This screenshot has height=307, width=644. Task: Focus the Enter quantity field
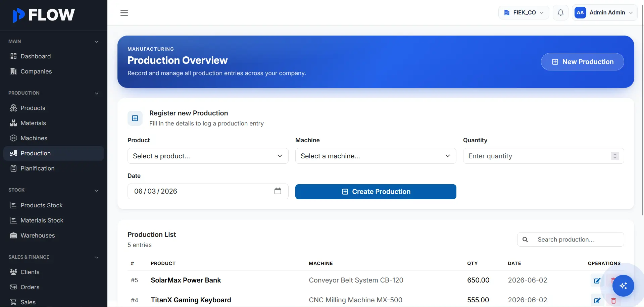(543, 156)
